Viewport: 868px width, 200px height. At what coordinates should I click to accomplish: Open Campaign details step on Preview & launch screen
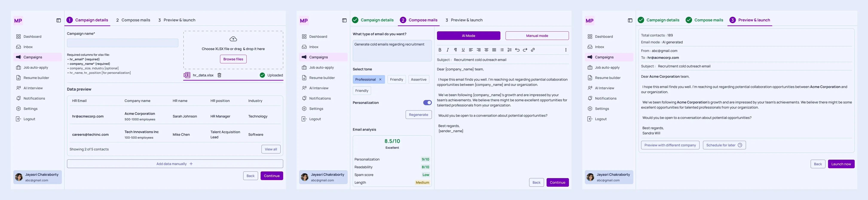click(x=659, y=20)
